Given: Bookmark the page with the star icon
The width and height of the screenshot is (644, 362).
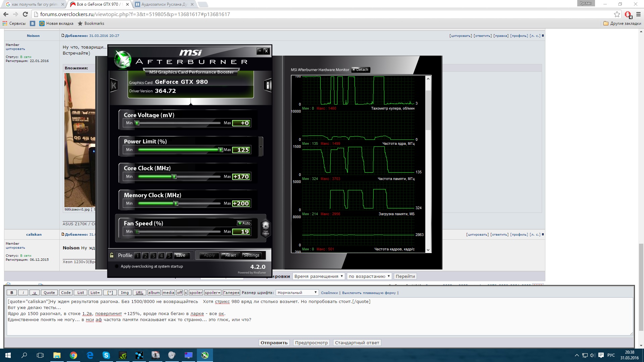Looking at the screenshot, I should (617, 14).
